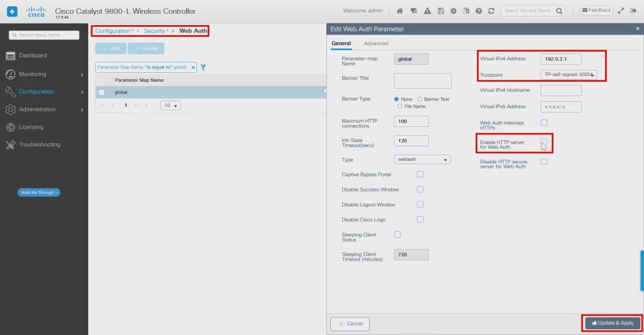Select the File Name radio option
Viewport: 644px width, 335px height.
click(399, 106)
